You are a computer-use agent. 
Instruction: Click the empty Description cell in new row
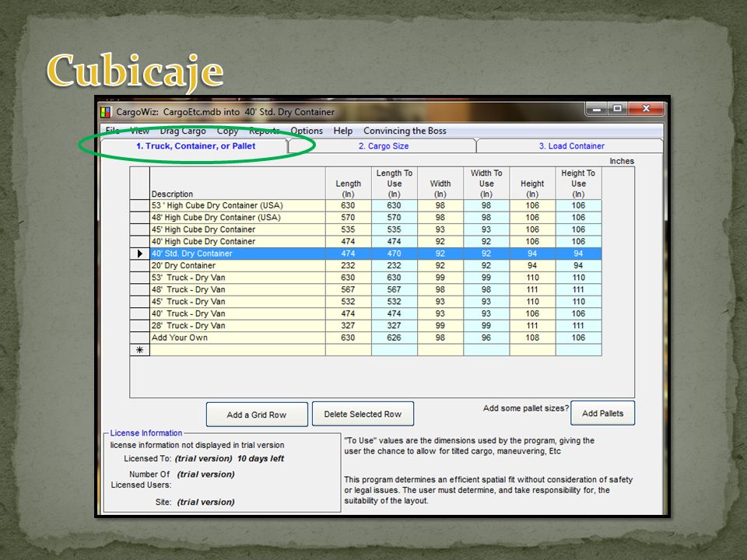(x=238, y=350)
